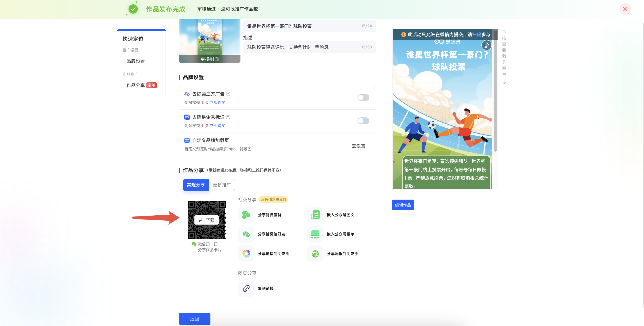
Task: Click 分享链接到朋友圈 label
Action: 274,253
